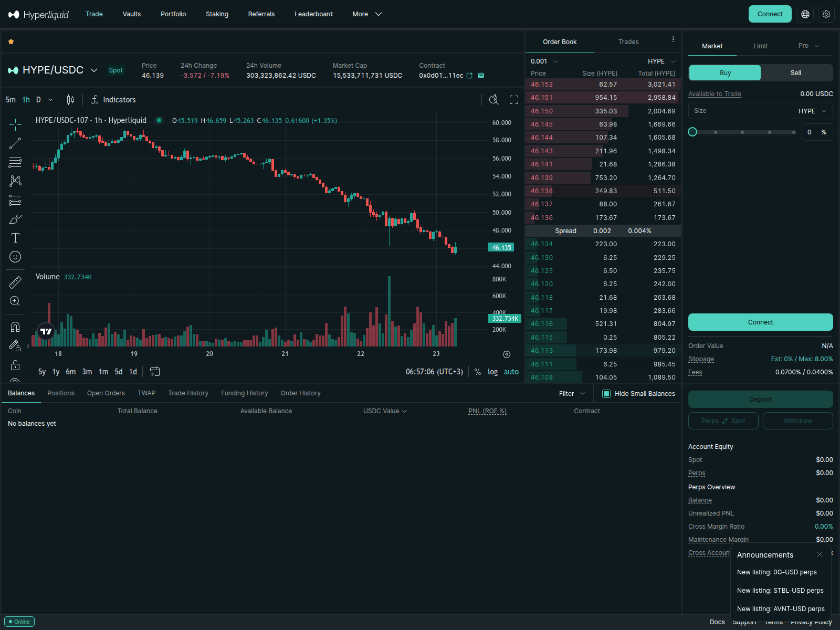The height and width of the screenshot is (630, 840).
Task: Select the crosshair cursor tool
Action: point(15,124)
